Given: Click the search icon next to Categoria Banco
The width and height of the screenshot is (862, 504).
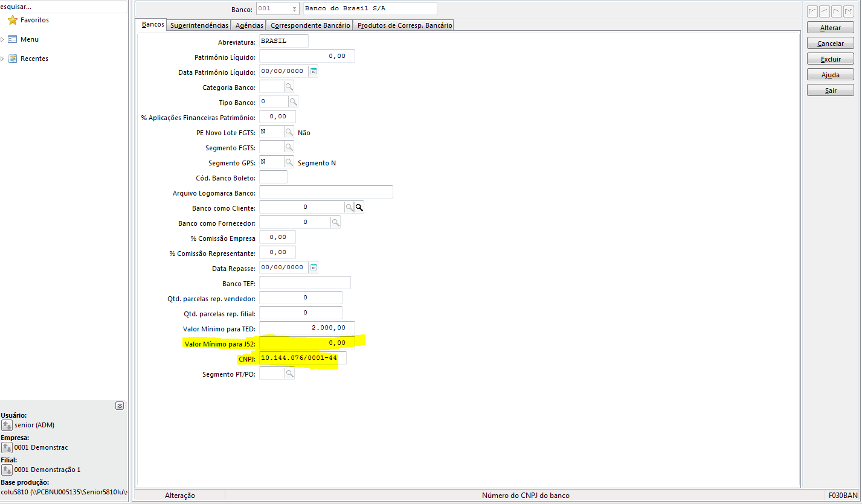Looking at the screenshot, I should [289, 87].
